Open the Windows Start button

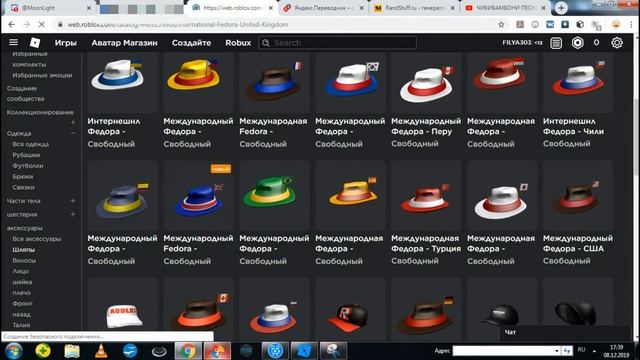(13, 351)
